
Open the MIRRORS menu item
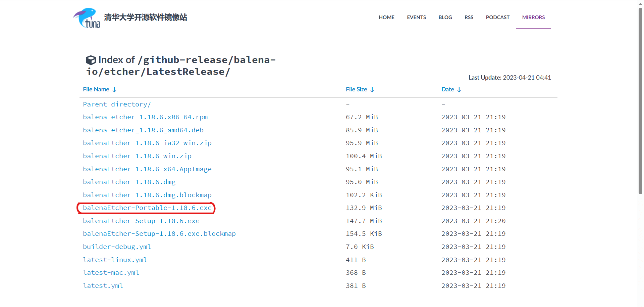click(x=533, y=17)
